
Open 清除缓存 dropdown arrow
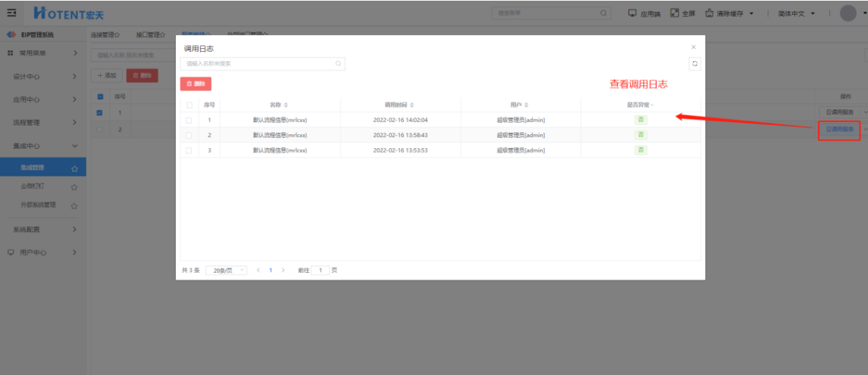[751, 13]
